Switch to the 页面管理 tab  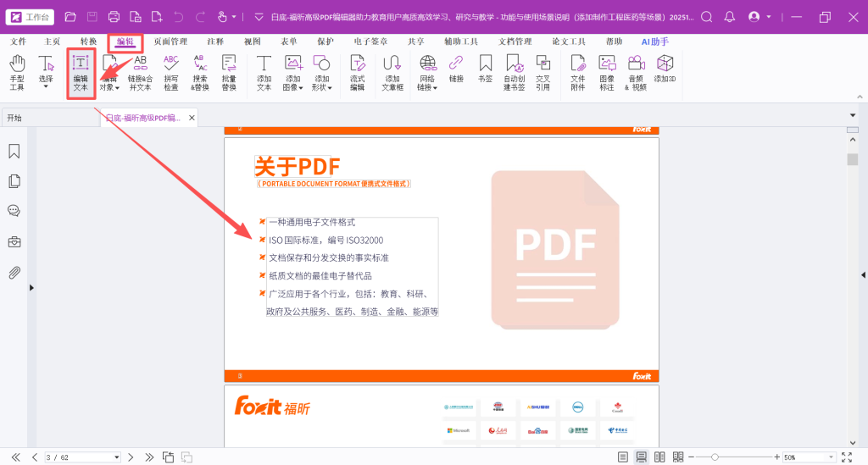point(170,42)
